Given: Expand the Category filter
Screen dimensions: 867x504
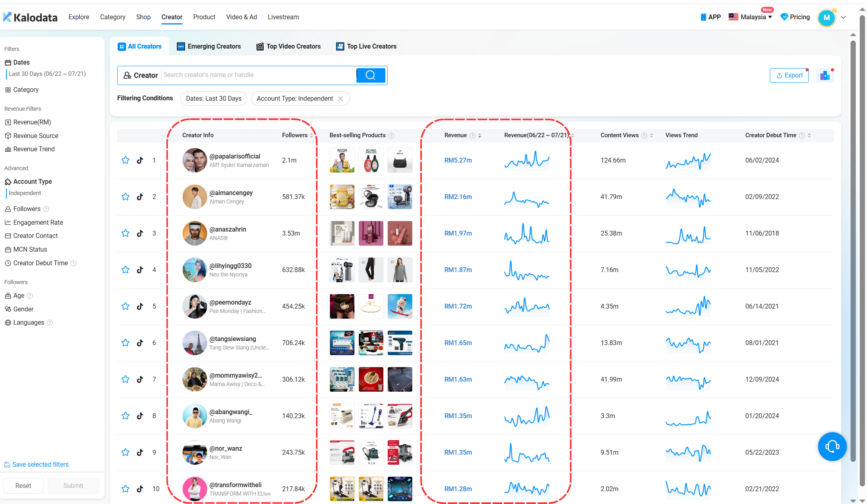Looking at the screenshot, I should pyautogui.click(x=22, y=90).
